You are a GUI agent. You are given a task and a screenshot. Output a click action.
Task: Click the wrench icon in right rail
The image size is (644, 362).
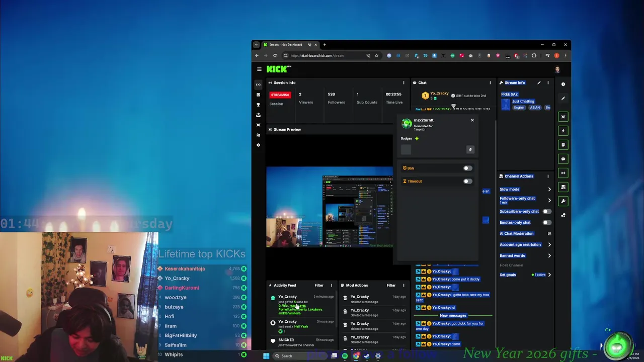pos(563,201)
